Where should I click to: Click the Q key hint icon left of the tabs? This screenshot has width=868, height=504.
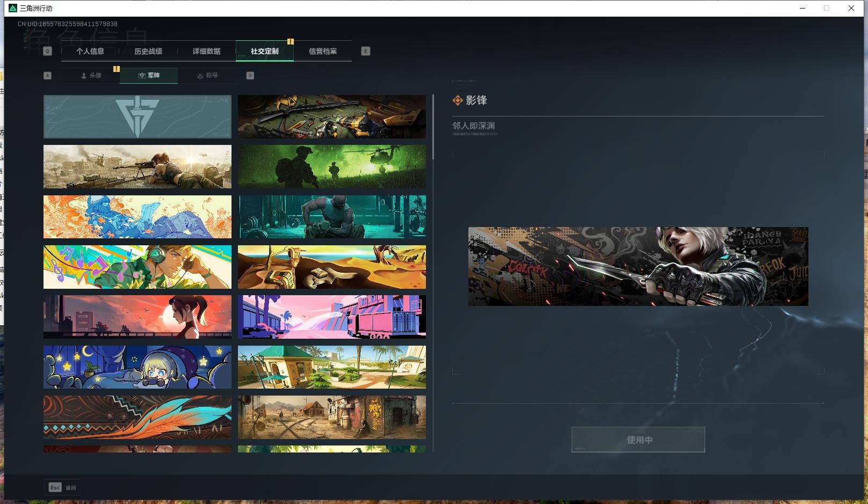tap(48, 50)
